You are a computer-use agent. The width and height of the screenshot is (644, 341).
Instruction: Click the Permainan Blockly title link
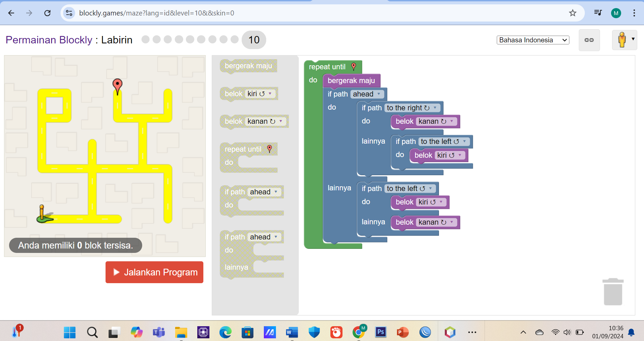coord(49,40)
